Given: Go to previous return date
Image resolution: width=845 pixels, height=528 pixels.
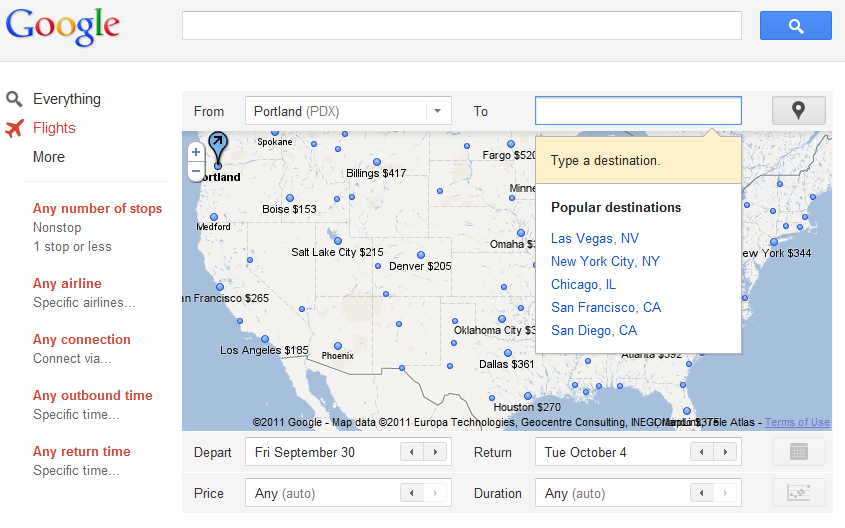Looking at the screenshot, I should coord(702,451).
